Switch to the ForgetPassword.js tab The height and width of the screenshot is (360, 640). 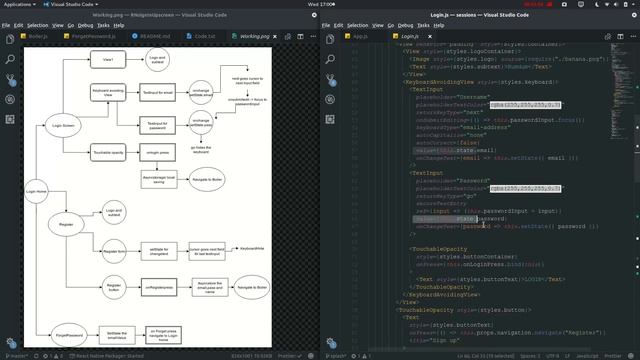click(90, 36)
